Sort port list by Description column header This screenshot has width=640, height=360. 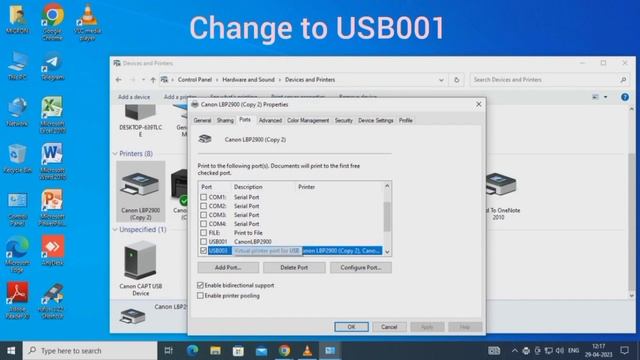coord(248,187)
